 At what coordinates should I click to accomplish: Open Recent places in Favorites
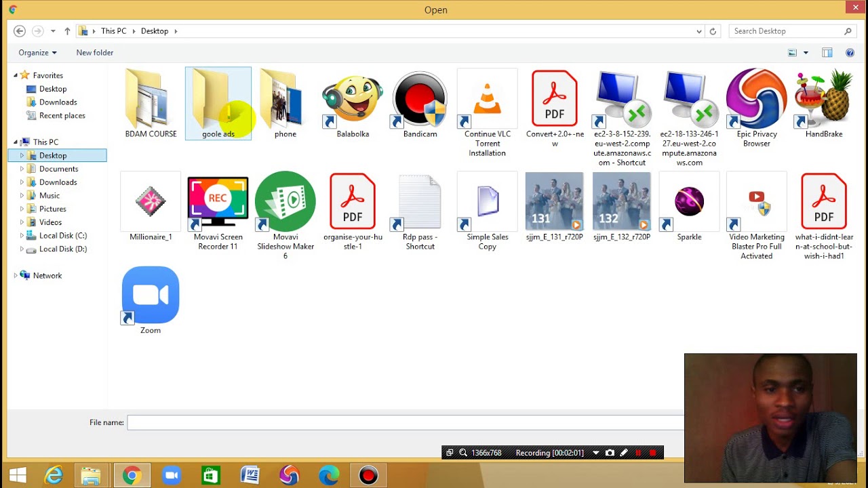62,116
